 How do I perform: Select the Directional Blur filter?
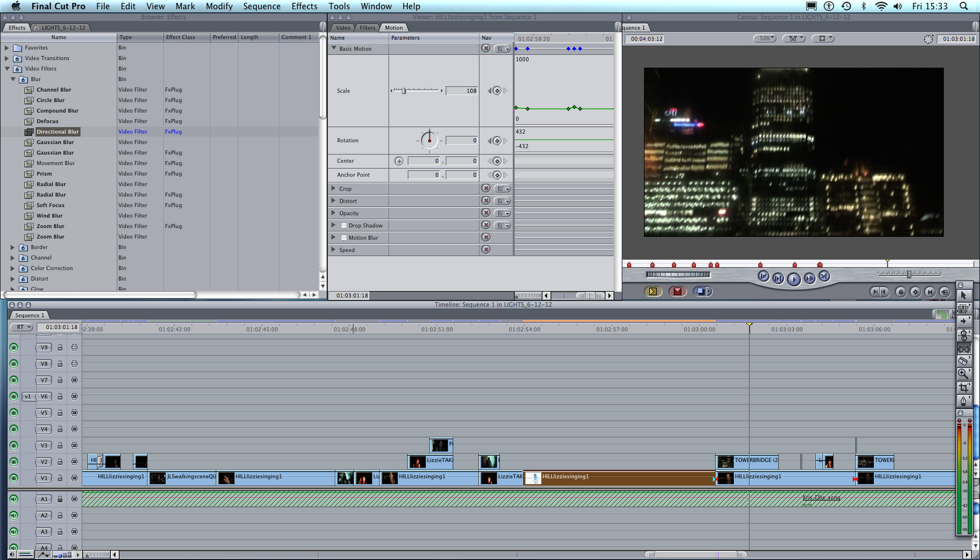(x=58, y=132)
